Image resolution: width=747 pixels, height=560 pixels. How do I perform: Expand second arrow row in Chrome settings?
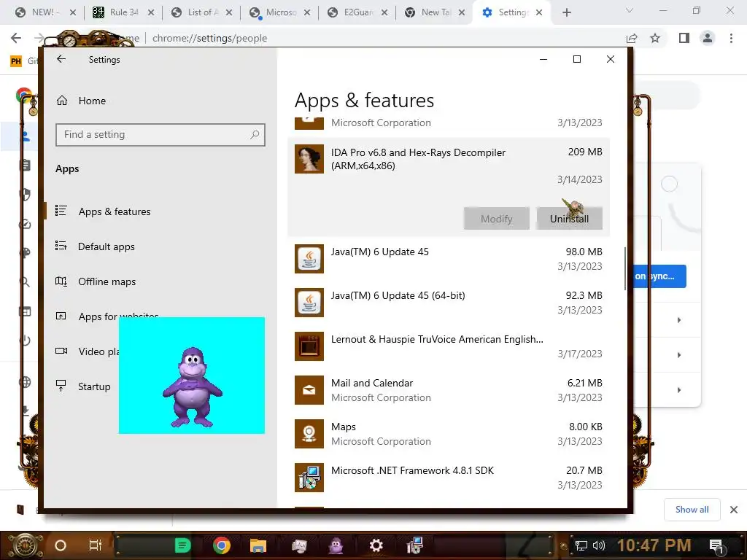(x=679, y=355)
